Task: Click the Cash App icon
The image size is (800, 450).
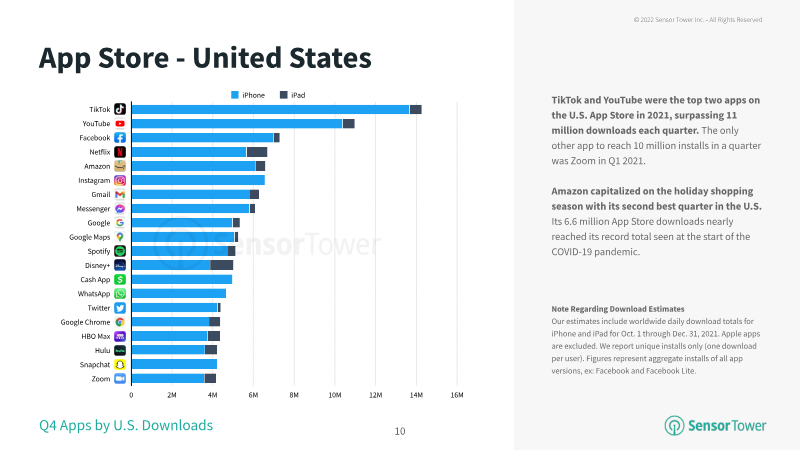Action: 120,280
